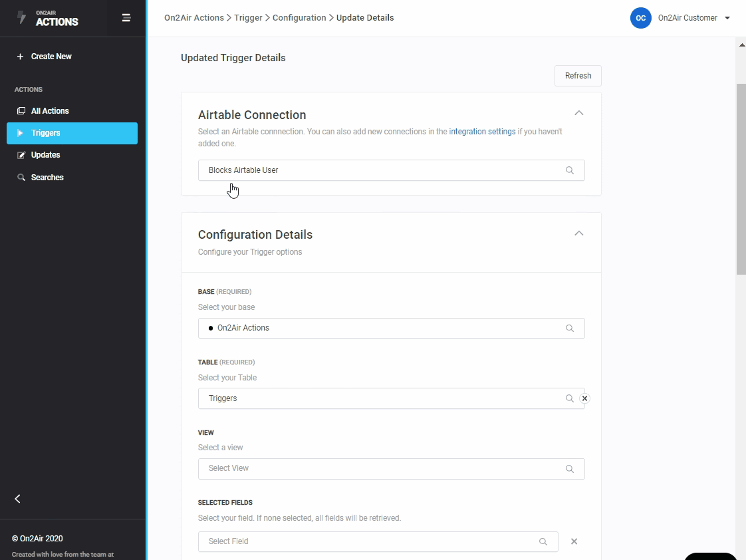Viewport: 746px width, 560px height.
Task: Click the search icon in the Table field
Action: click(x=570, y=398)
